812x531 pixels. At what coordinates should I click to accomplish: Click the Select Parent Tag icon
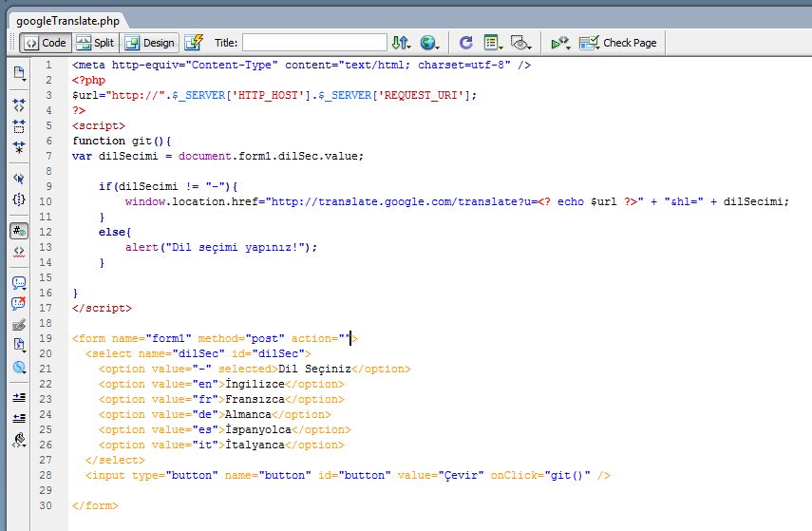[x=19, y=179]
